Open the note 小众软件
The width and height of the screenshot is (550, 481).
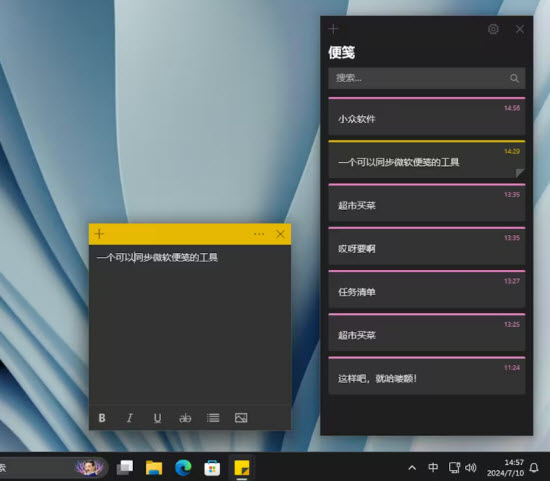pos(427,116)
